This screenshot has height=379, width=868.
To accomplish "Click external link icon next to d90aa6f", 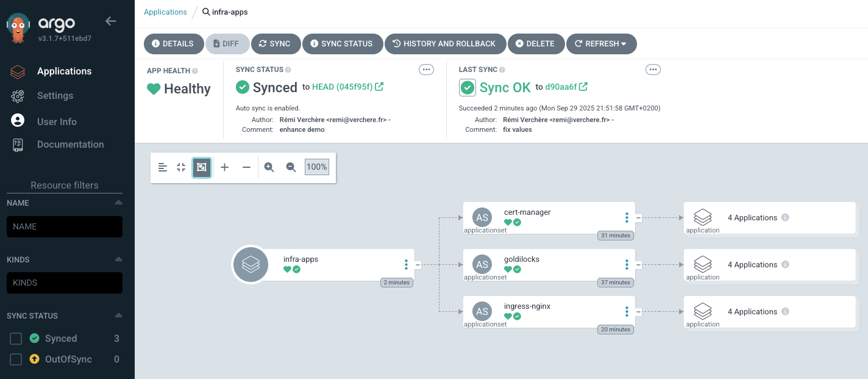I will pos(583,87).
